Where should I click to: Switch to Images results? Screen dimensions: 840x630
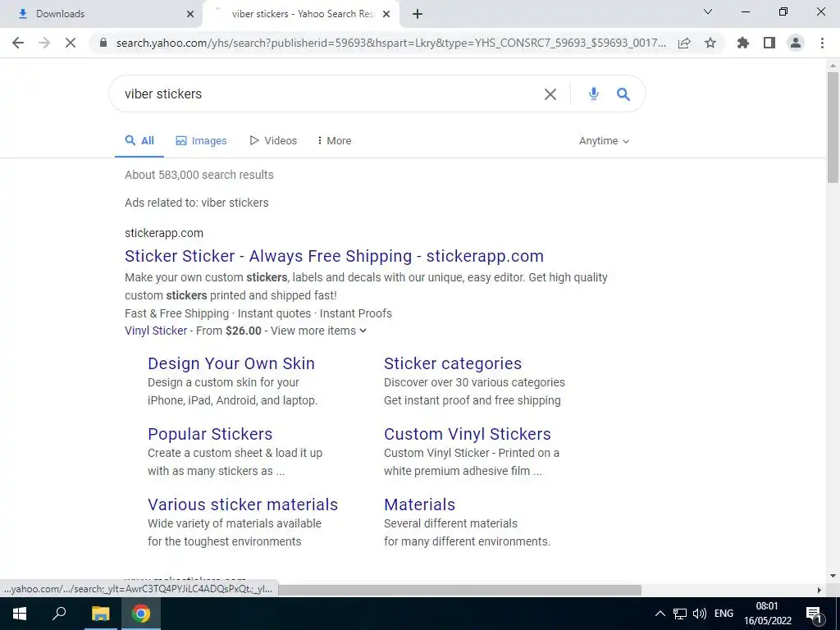coord(202,141)
